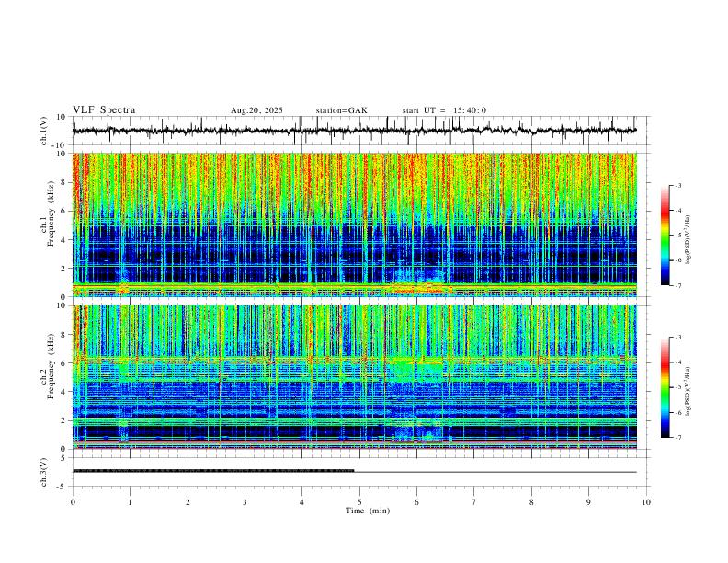Viewport: 728px width, 563px height.
Task: Click the '-5' tick on the ch.3 axis
Action: [63, 487]
